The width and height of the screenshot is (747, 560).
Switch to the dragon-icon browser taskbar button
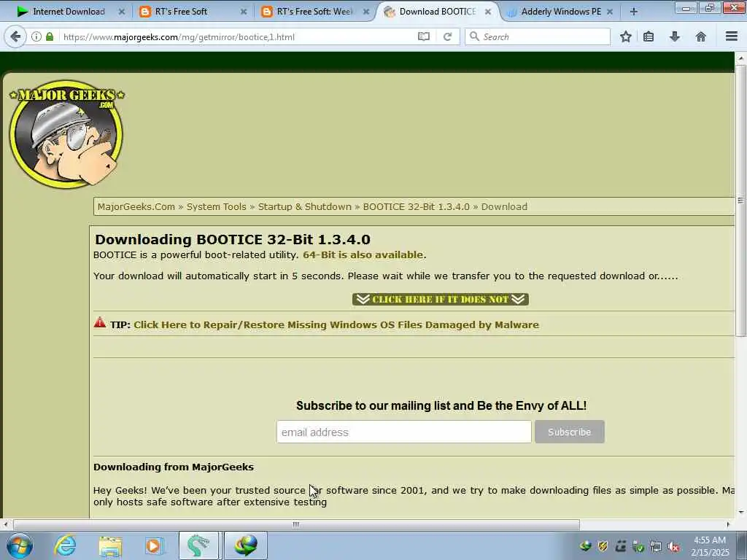pyautogui.click(x=198, y=545)
